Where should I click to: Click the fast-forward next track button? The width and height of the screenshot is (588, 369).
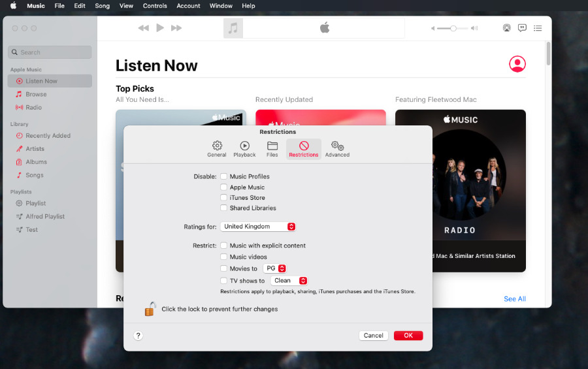[176, 27]
